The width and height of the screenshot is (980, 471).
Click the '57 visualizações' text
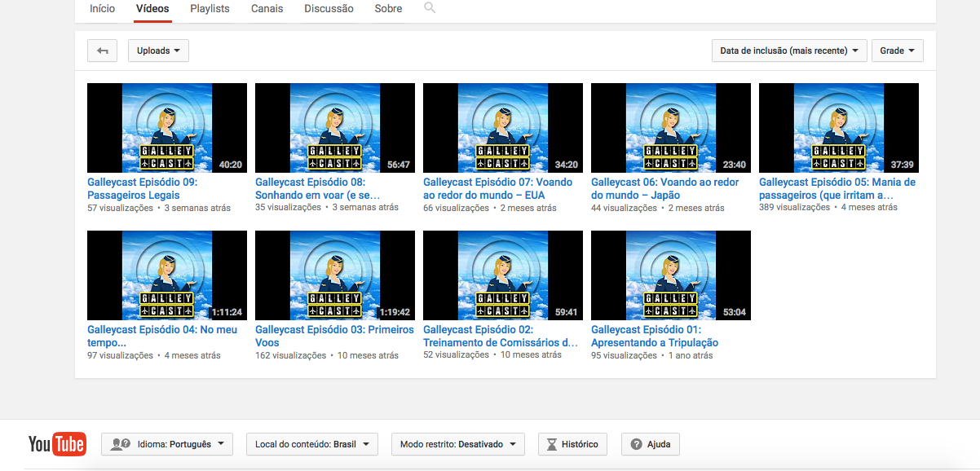coord(120,208)
